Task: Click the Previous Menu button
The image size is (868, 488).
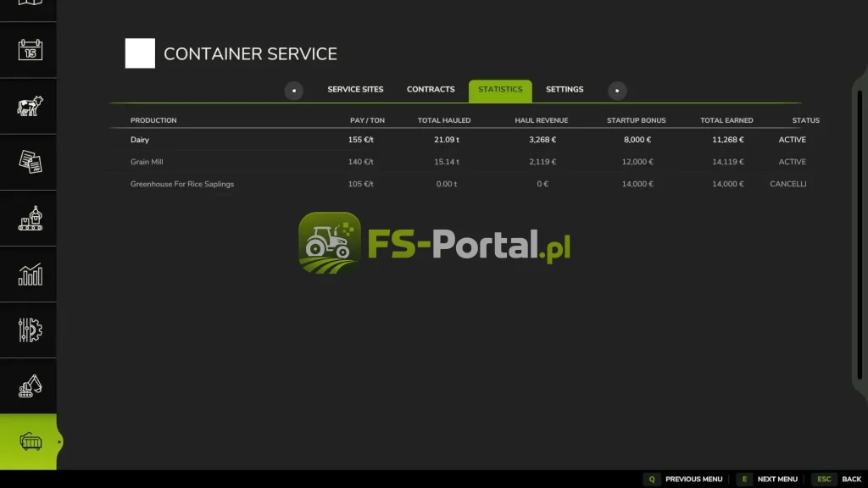Action: click(684, 480)
